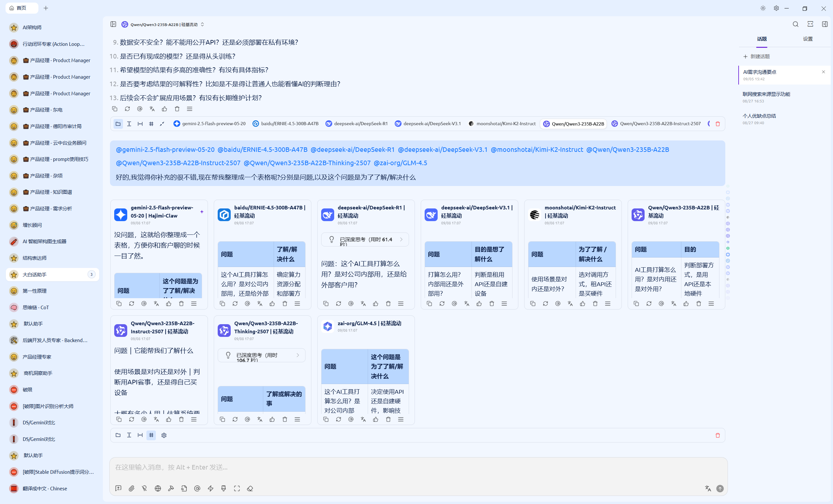Image resolution: width=833 pixels, height=504 pixels.
Task: Expand DeepSeek-R1 deep thinking section
Action: 365,240
